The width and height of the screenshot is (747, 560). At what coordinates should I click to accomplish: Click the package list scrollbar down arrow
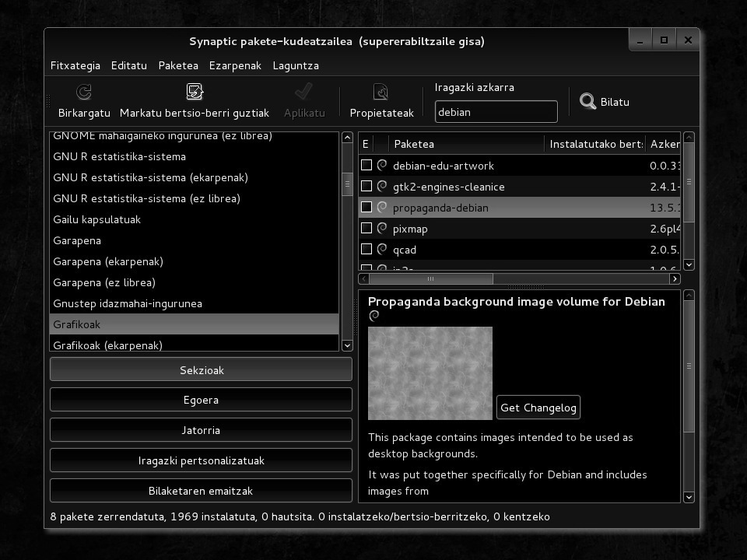click(x=689, y=264)
